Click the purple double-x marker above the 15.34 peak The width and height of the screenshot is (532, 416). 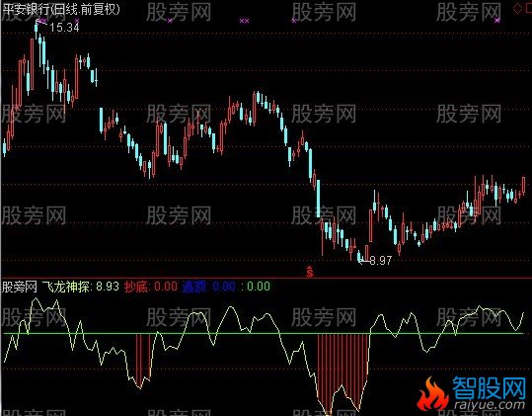point(41,21)
